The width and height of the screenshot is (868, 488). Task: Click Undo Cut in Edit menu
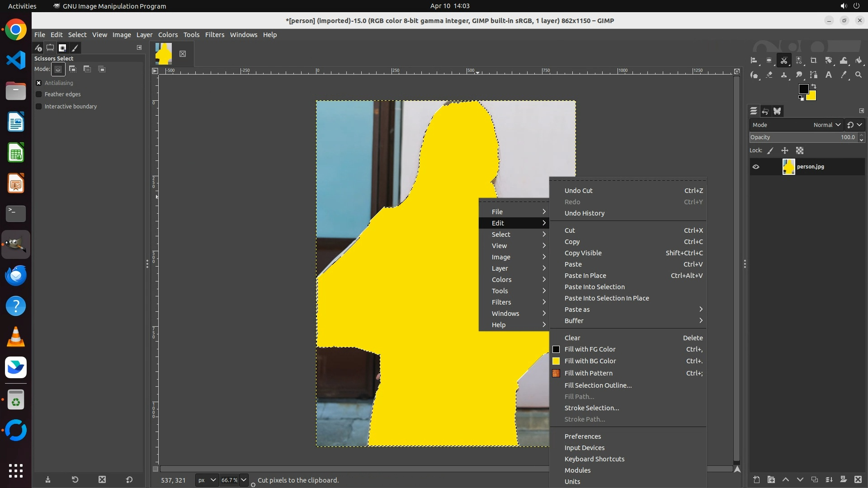click(578, 191)
